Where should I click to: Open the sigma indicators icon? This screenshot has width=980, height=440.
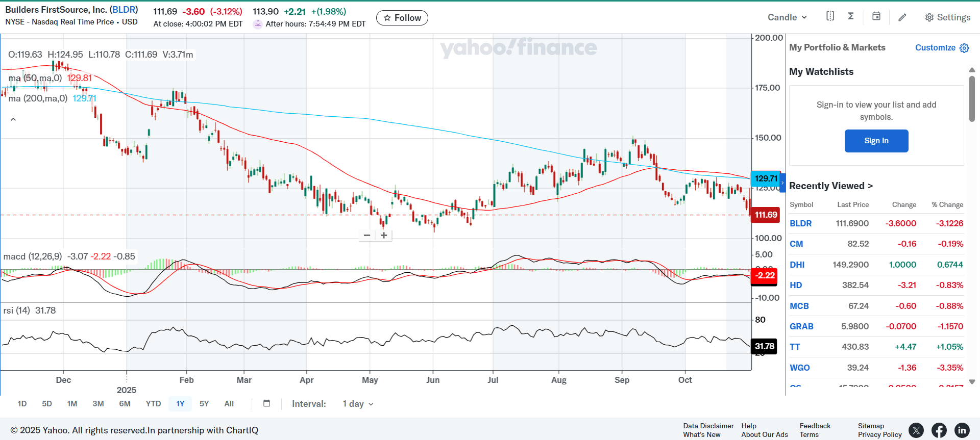pos(851,16)
